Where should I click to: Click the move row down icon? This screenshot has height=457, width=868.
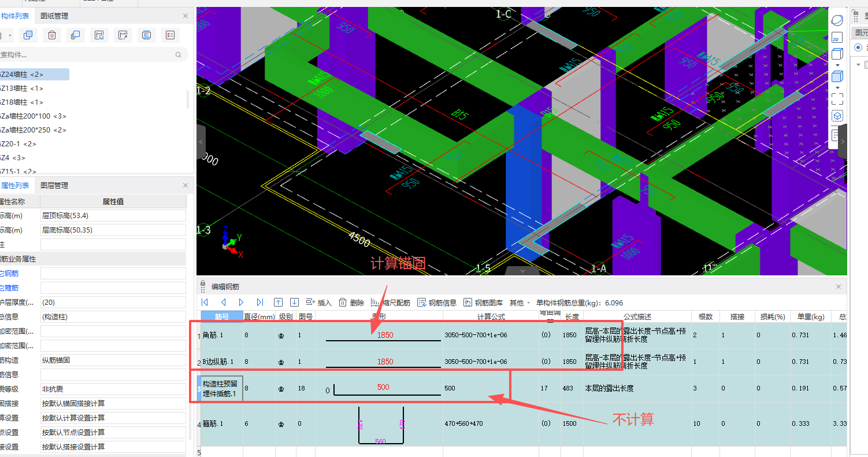coord(294,303)
